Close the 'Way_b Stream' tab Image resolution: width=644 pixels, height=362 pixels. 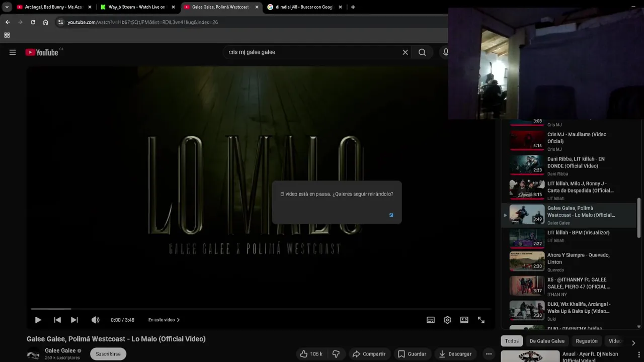click(173, 7)
